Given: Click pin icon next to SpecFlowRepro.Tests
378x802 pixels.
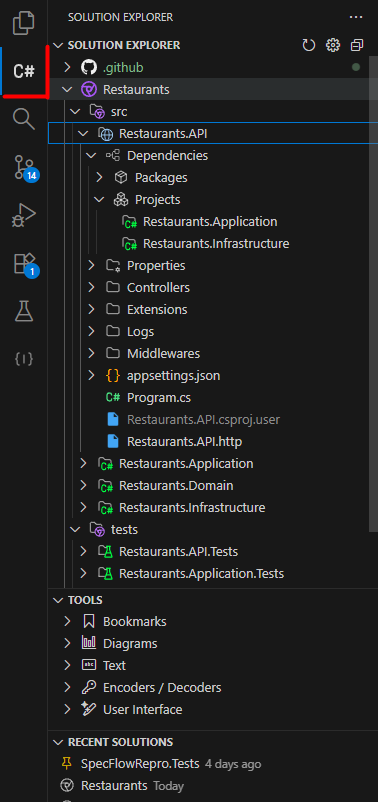Looking at the screenshot, I should pyautogui.click(x=66, y=764).
